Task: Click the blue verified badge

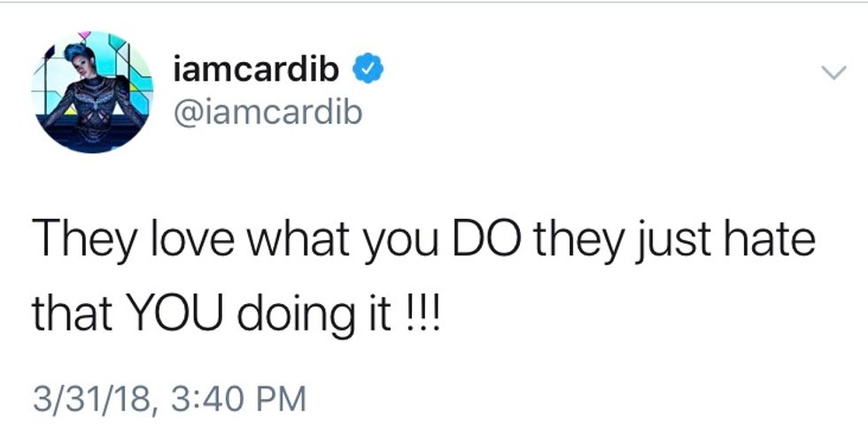Action: pos(368,68)
